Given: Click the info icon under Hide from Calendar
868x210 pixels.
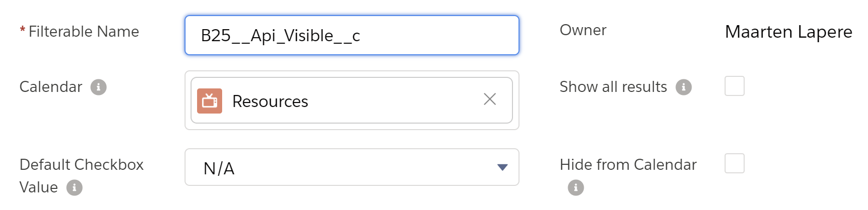Looking at the screenshot, I should pyautogui.click(x=576, y=187).
